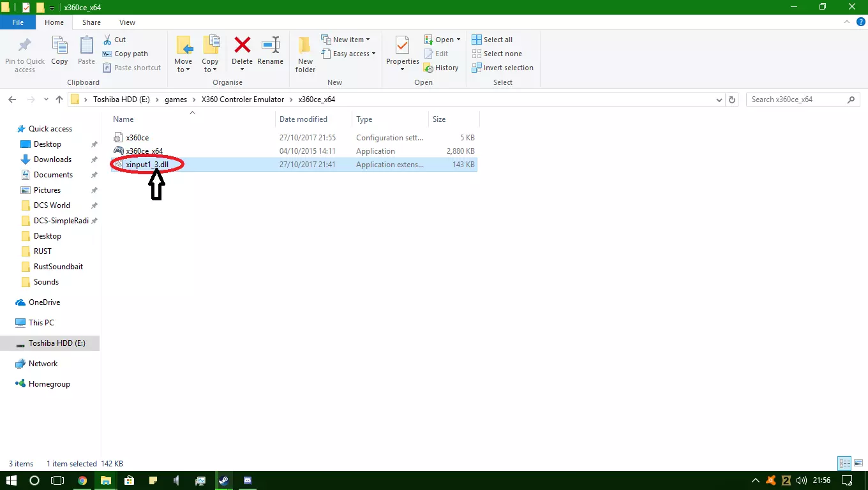Screen dimensions: 868x490
Task: Click Select all
Action: [x=492, y=40]
